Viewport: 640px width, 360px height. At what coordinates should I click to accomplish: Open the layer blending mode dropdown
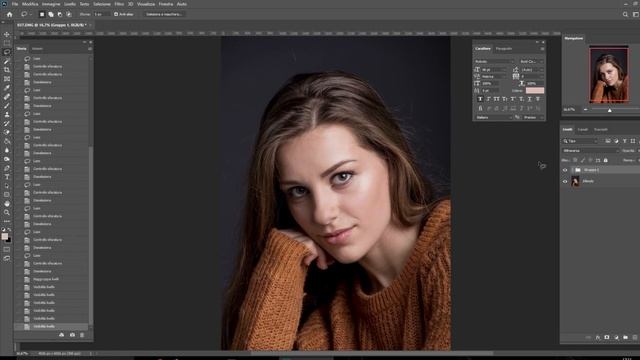pyautogui.click(x=591, y=151)
